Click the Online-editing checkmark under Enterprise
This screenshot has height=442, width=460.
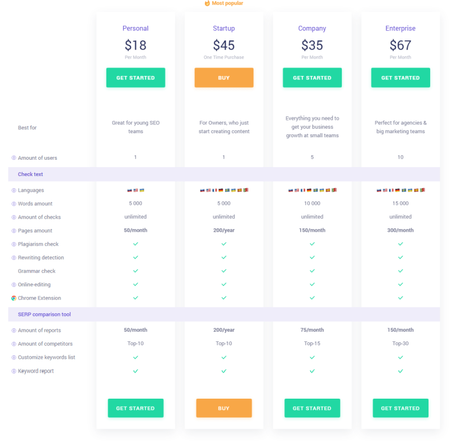coord(401,284)
